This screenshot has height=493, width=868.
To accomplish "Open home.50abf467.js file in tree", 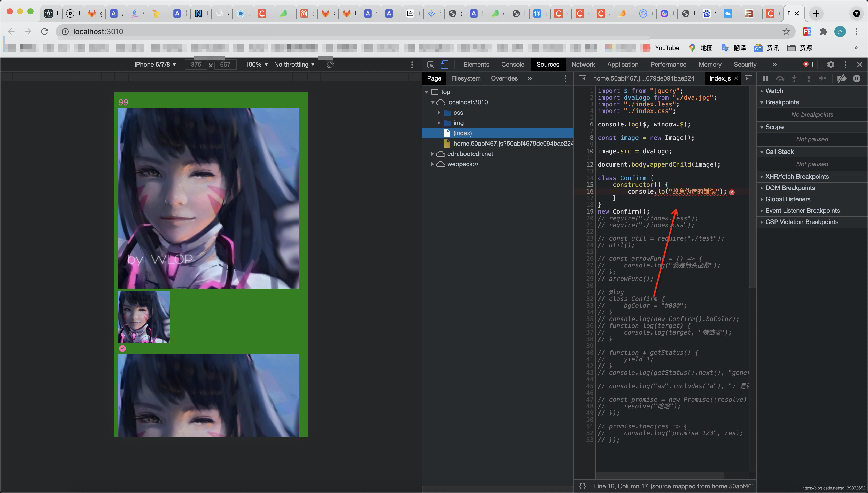I will 498,144.
